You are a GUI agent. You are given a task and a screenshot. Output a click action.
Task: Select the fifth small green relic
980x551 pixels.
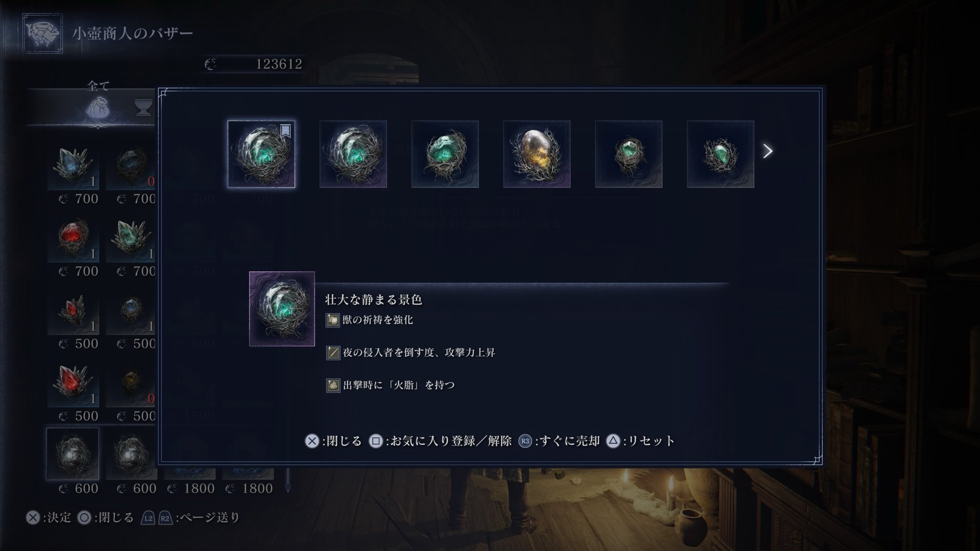pos(629,154)
